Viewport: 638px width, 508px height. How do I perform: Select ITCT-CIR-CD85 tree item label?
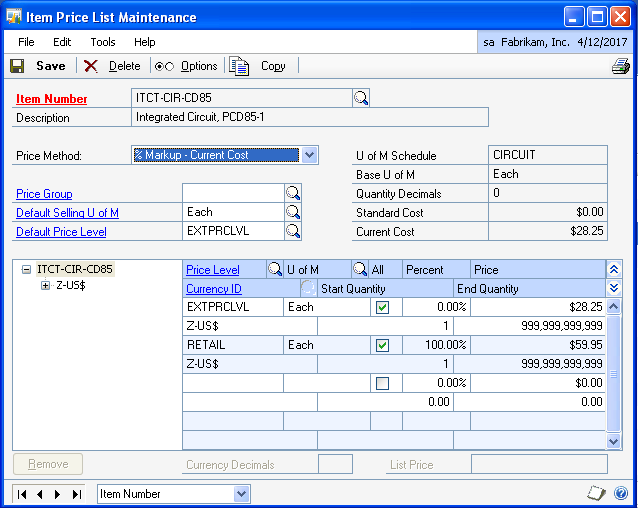[x=75, y=269]
